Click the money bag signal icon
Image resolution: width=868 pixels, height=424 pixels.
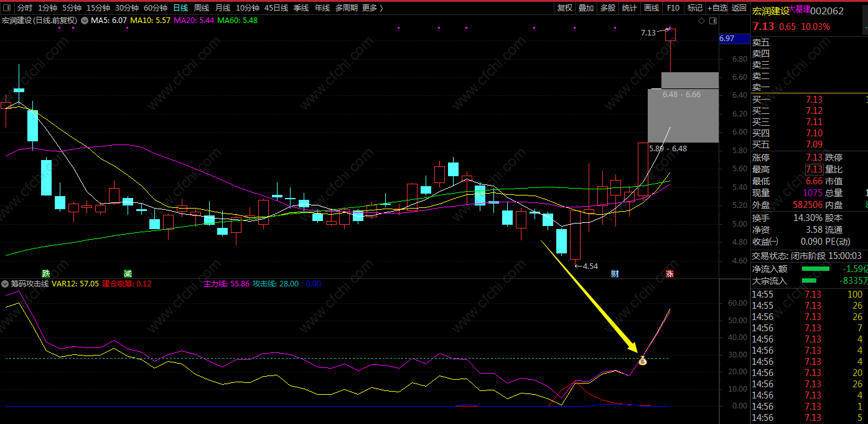(643, 360)
